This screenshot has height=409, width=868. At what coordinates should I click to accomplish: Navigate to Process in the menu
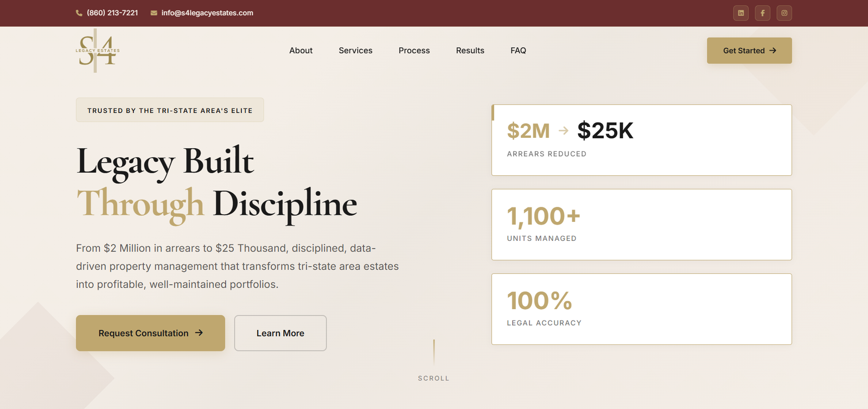pyautogui.click(x=414, y=50)
